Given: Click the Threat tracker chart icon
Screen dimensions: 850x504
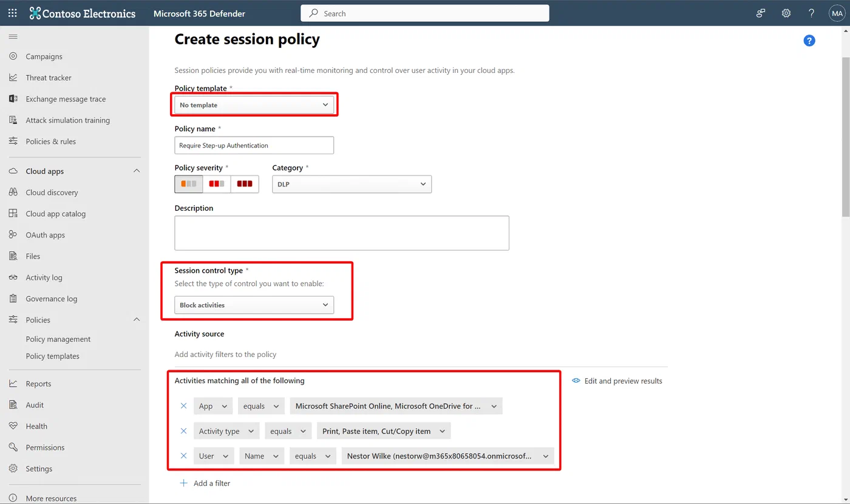Looking at the screenshot, I should click(x=13, y=78).
